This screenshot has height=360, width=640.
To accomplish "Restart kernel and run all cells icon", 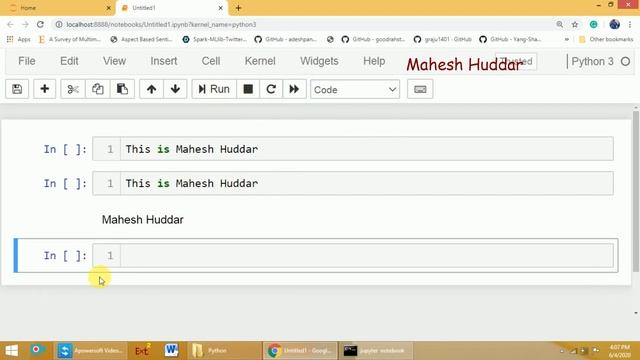I will tap(294, 89).
